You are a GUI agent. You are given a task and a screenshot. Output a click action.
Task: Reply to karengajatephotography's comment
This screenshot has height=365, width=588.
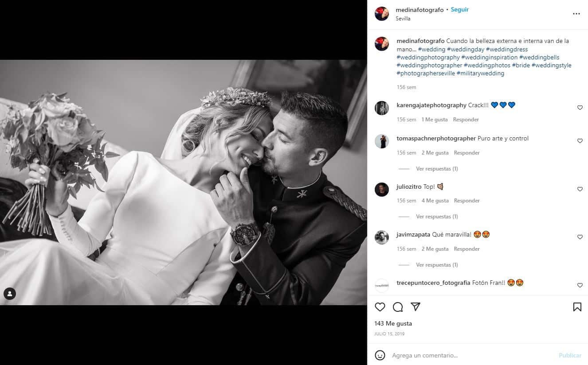466,120
